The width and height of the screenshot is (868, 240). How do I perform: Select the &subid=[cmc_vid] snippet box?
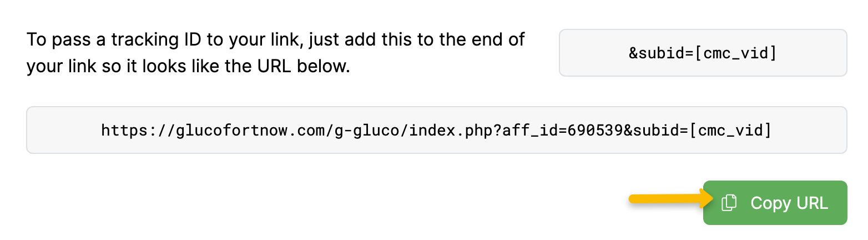tap(703, 53)
